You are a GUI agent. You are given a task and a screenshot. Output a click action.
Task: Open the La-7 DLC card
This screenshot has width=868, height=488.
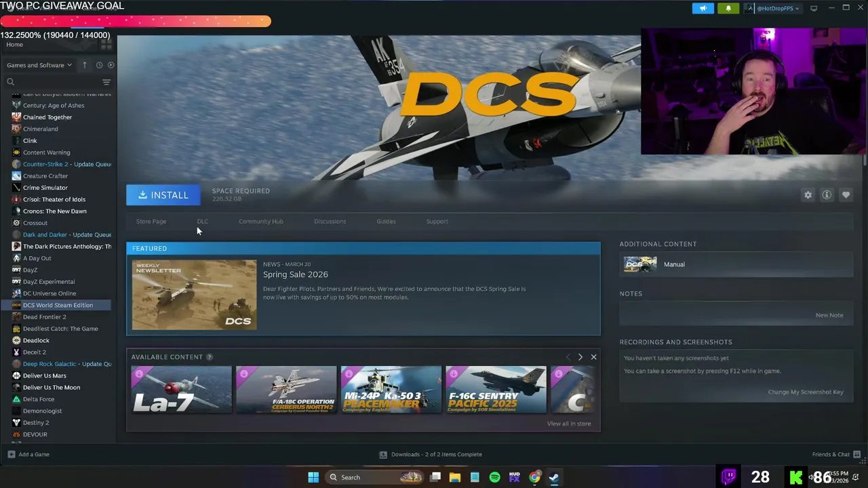tap(182, 390)
